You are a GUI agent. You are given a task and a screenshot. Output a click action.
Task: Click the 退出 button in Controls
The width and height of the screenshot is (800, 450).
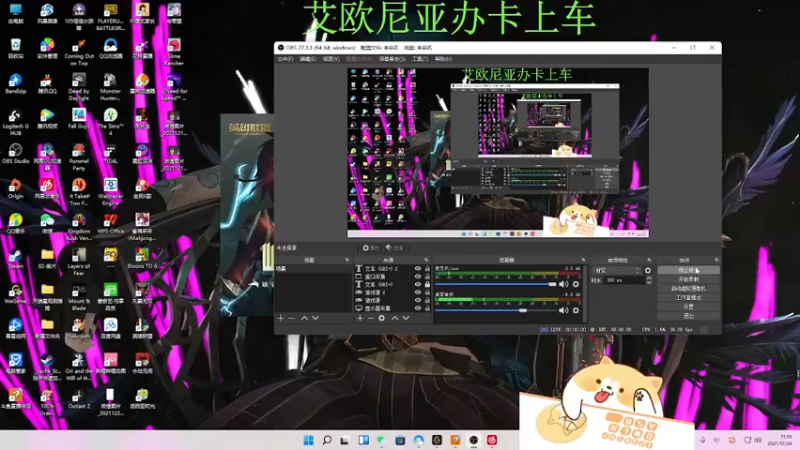click(688, 316)
